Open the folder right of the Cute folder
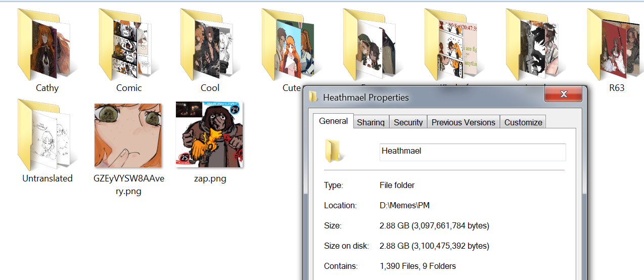Viewport: 644px width, 280px height. [x=373, y=45]
